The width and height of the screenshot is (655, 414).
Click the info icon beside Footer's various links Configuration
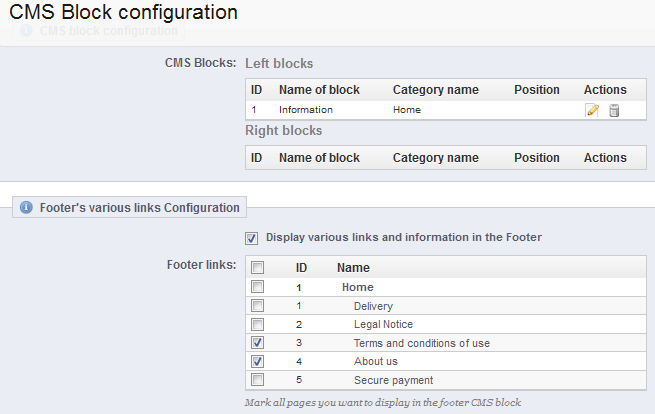26,207
